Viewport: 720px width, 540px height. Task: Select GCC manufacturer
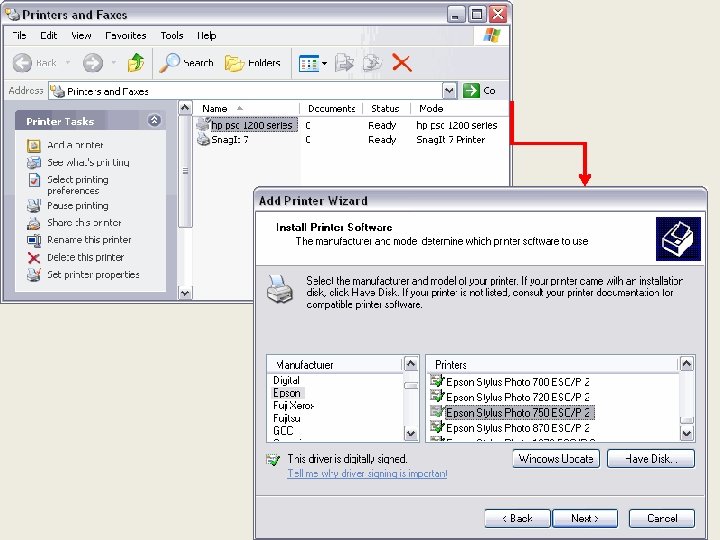click(x=283, y=431)
